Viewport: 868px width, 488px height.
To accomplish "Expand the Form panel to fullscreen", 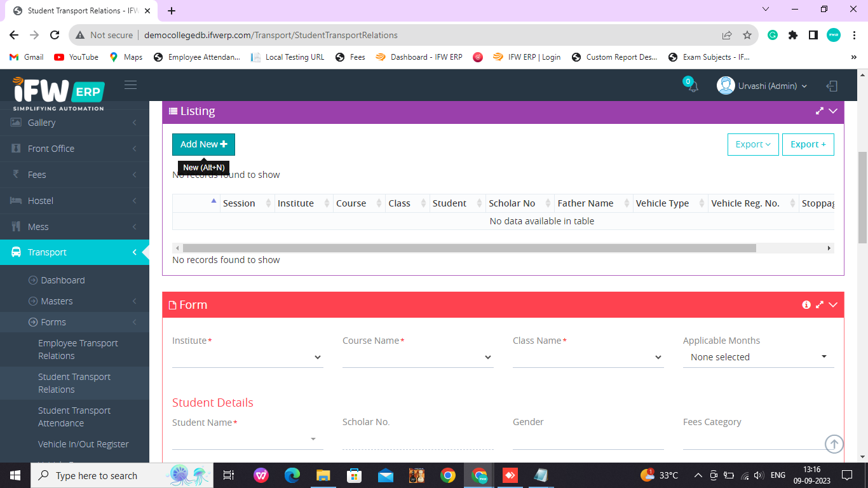I will click(820, 305).
